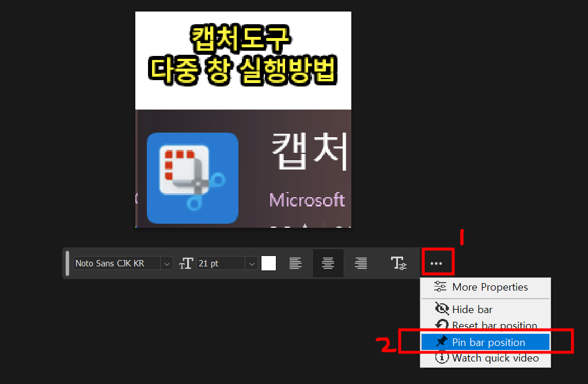Click the Noto Sans CJK KR font name field
Image resolution: width=588 pixels, height=384 pixels.
pyautogui.click(x=117, y=263)
